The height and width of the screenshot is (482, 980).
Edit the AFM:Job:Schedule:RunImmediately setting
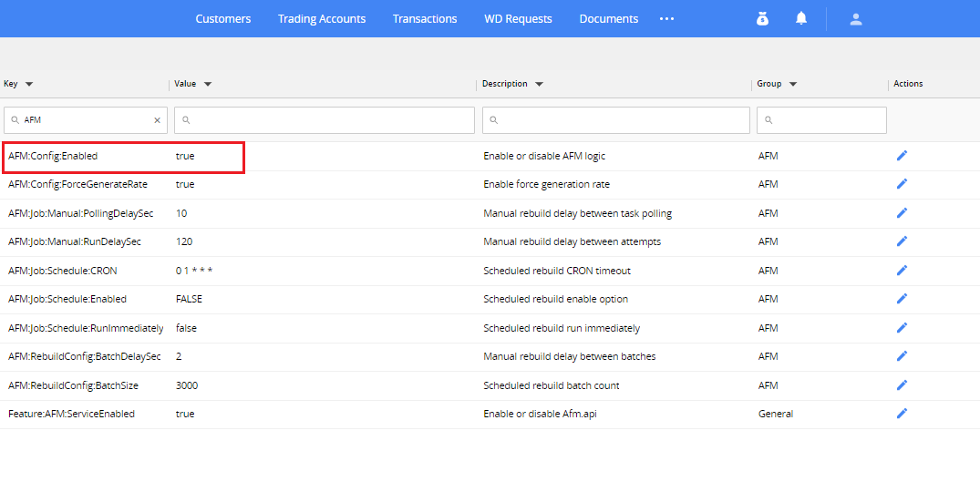(902, 328)
